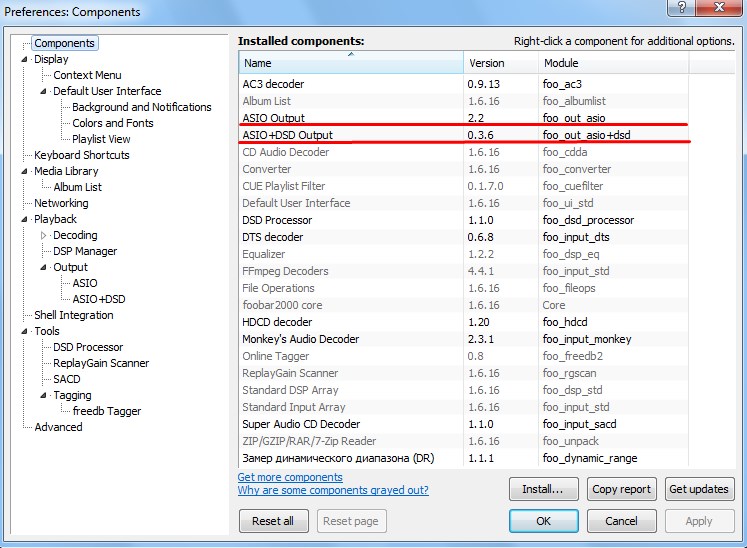Collapse the Default User Interface node
This screenshot has height=548, width=747.
pos(43,91)
